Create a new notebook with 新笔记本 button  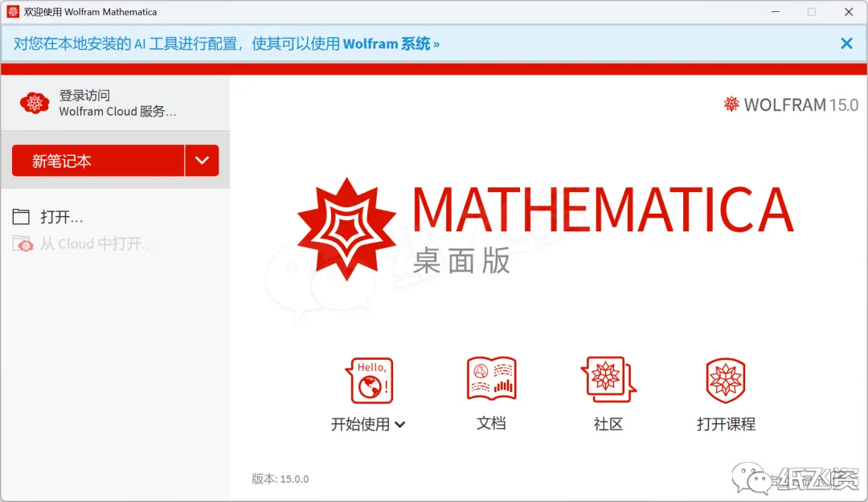pos(98,161)
